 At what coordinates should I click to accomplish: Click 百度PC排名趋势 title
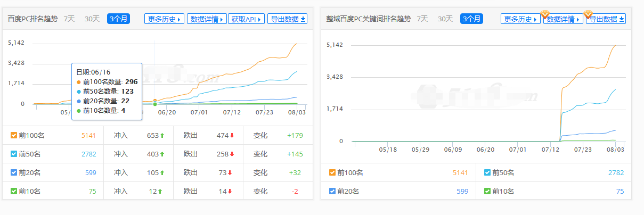[x=33, y=19]
